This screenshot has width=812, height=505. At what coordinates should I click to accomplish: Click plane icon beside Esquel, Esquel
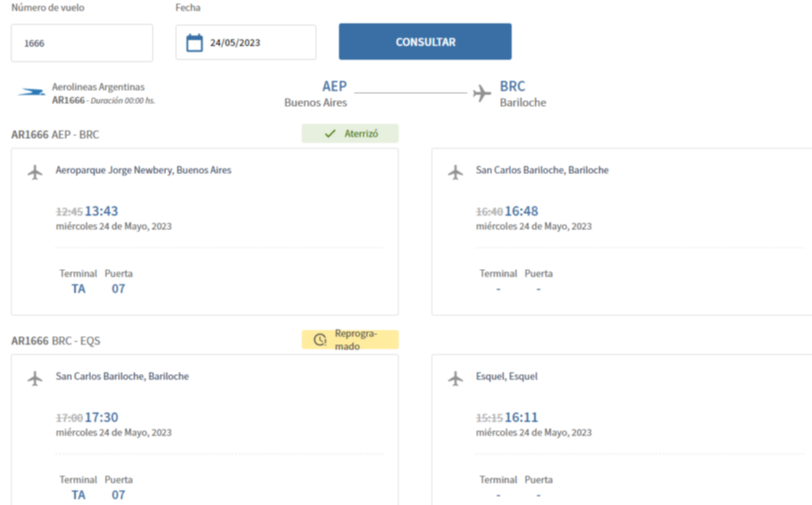456,378
